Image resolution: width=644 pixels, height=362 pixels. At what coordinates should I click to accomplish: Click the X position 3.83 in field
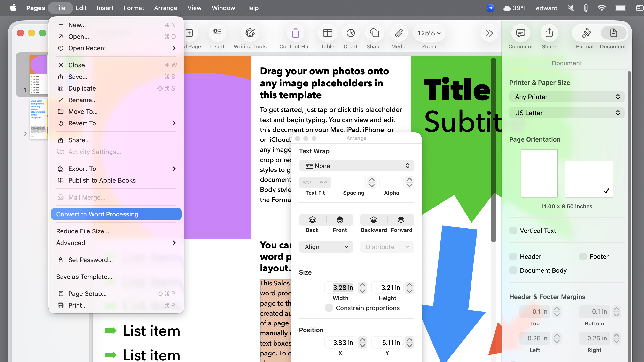[340, 343]
